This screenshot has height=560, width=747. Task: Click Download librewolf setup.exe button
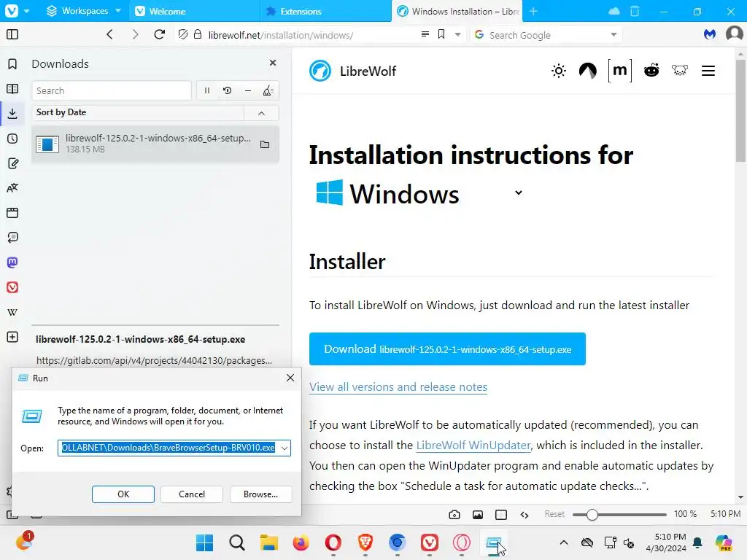tap(447, 349)
